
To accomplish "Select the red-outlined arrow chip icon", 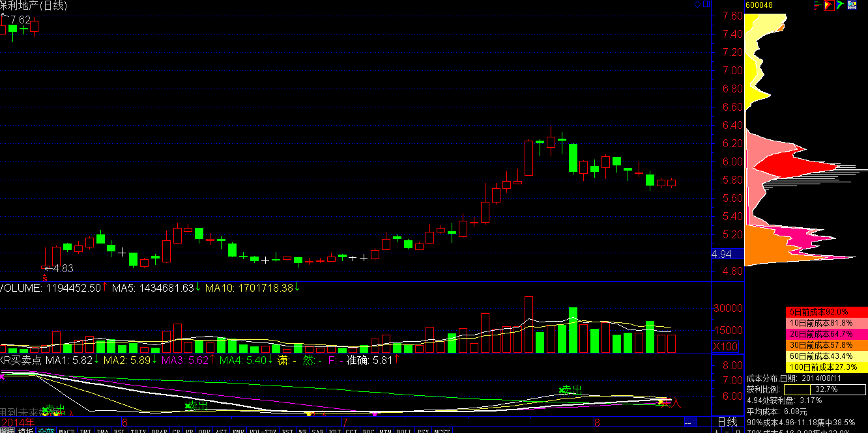I will [829, 5].
